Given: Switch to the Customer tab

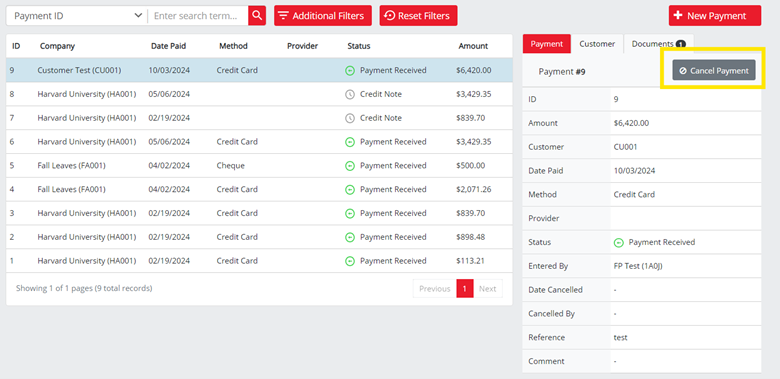Looking at the screenshot, I should click(597, 44).
